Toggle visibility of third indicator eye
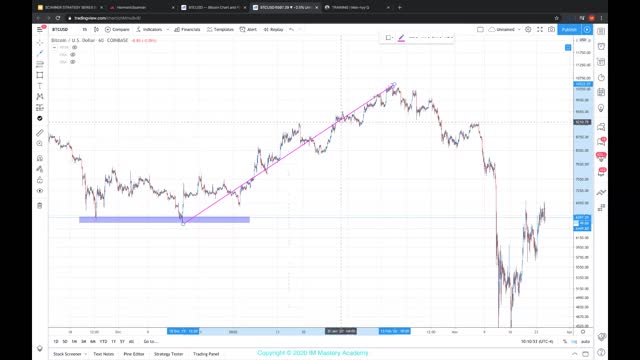The height and width of the screenshot is (360, 640). point(73,62)
